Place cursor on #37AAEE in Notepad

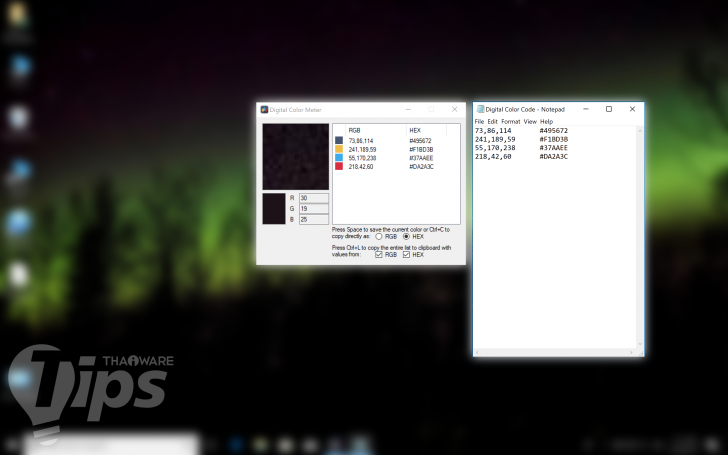pyautogui.click(x=553, y=148)
